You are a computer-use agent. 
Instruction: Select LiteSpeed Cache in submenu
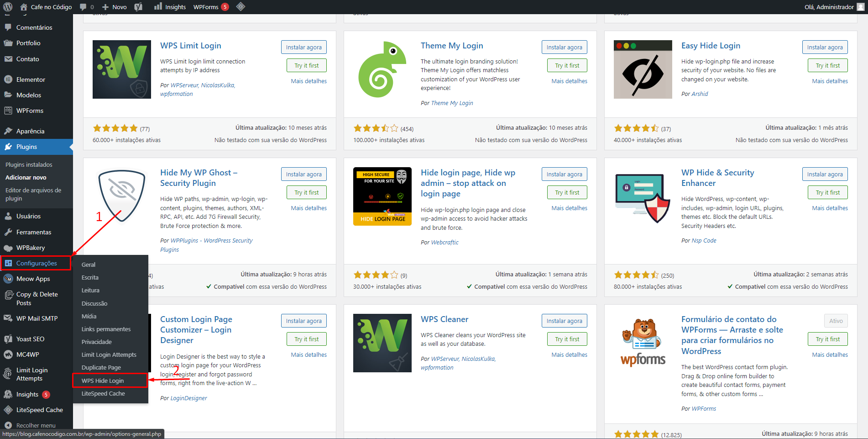pos(103,393)
